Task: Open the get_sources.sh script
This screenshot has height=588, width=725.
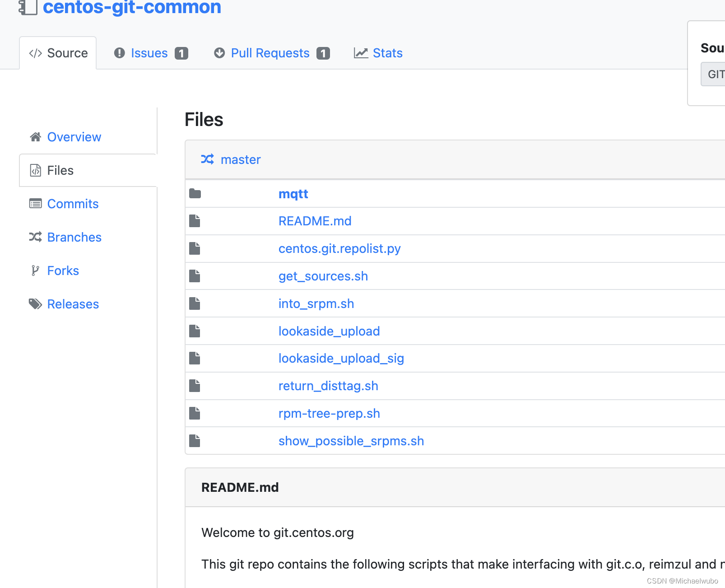Action: click(x=323, y=276)
